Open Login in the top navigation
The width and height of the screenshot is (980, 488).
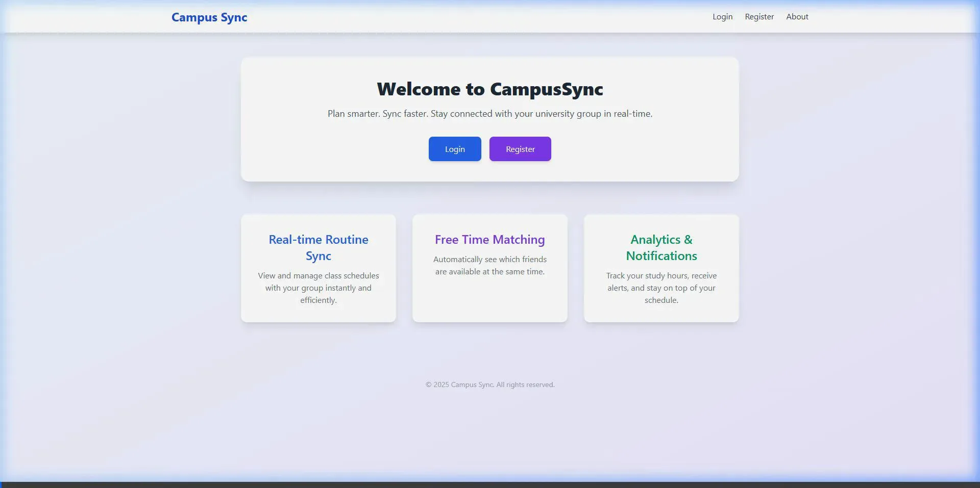722,17
